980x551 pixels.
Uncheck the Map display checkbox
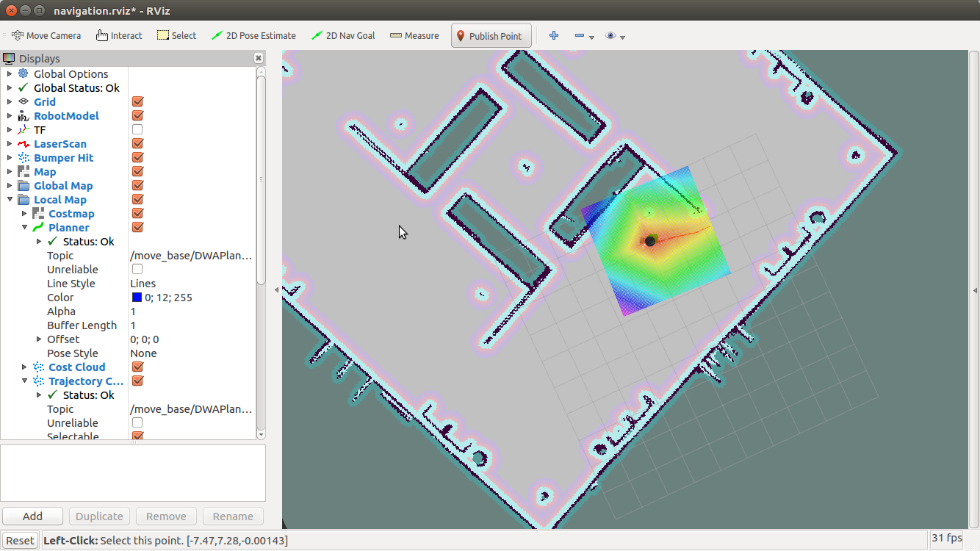137,171
